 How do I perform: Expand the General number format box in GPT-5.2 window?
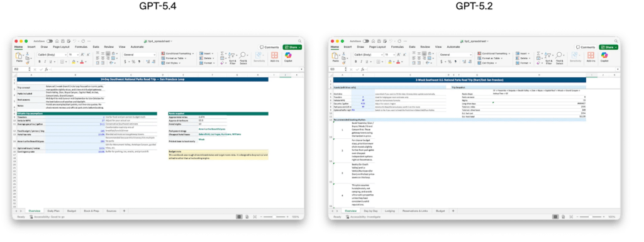(455, 55)
